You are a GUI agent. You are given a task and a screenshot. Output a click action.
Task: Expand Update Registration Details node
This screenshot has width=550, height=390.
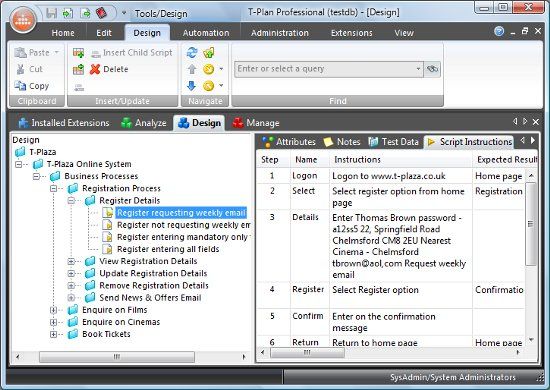71,274
